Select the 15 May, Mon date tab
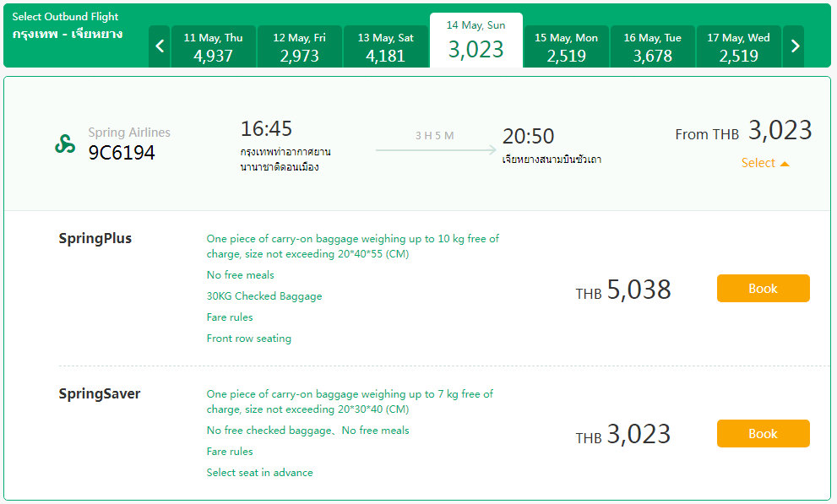The width and height of the screenshot is (837, 504). coord(567,46)
